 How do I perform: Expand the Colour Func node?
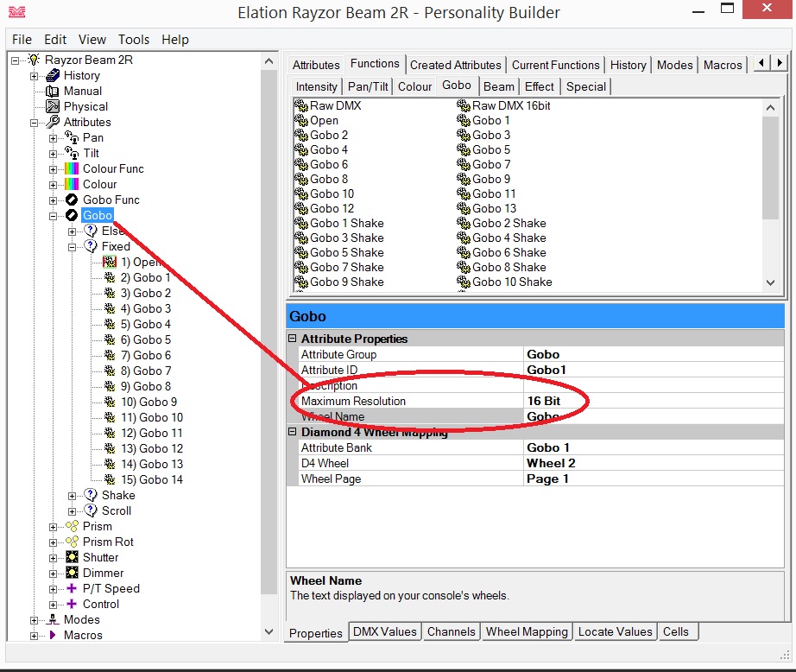53,169
